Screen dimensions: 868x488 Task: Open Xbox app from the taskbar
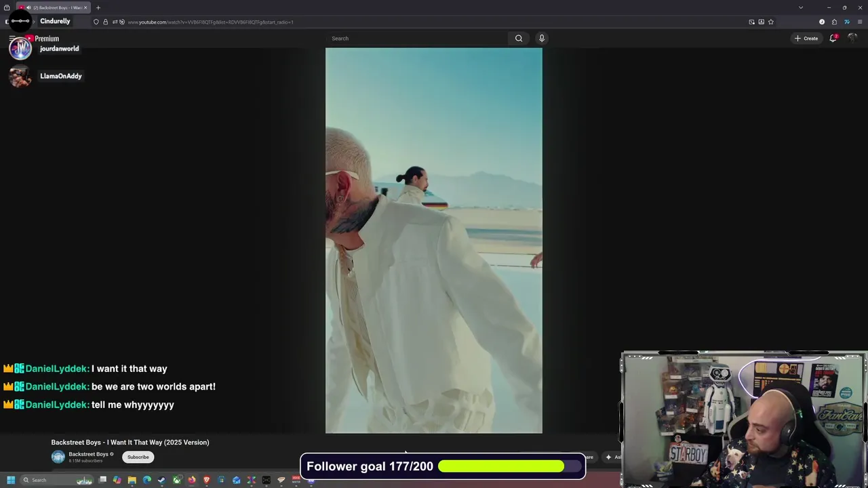tap(177, 480)
